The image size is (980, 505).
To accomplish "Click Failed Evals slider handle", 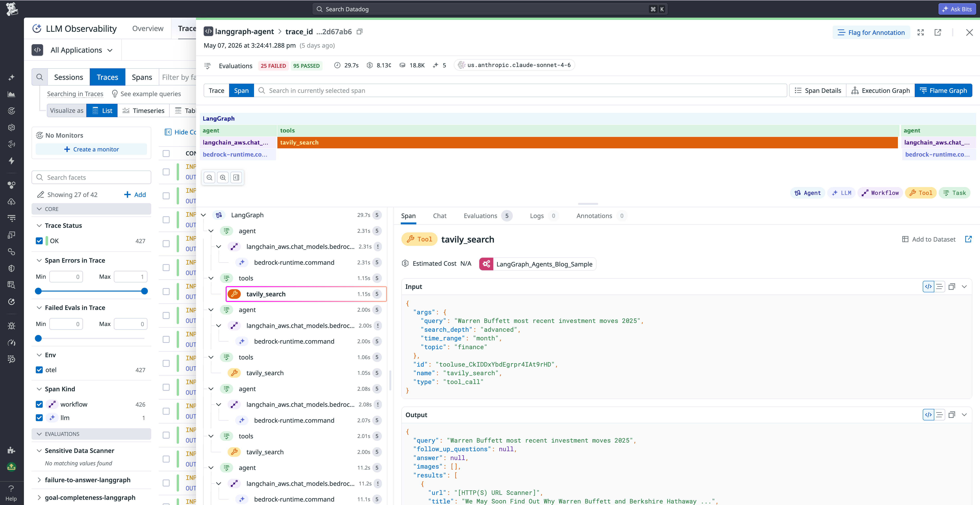I will [x=38, y=338].
